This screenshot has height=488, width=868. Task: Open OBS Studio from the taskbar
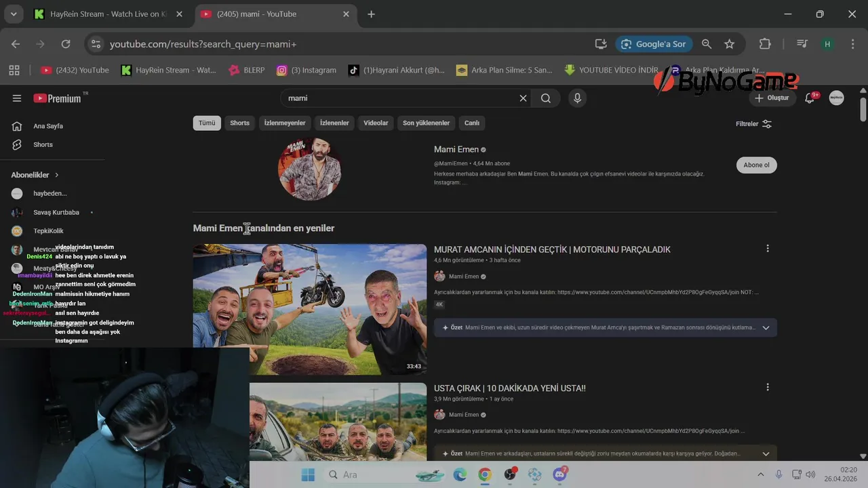pyautogui.click(x=510, y=474)
